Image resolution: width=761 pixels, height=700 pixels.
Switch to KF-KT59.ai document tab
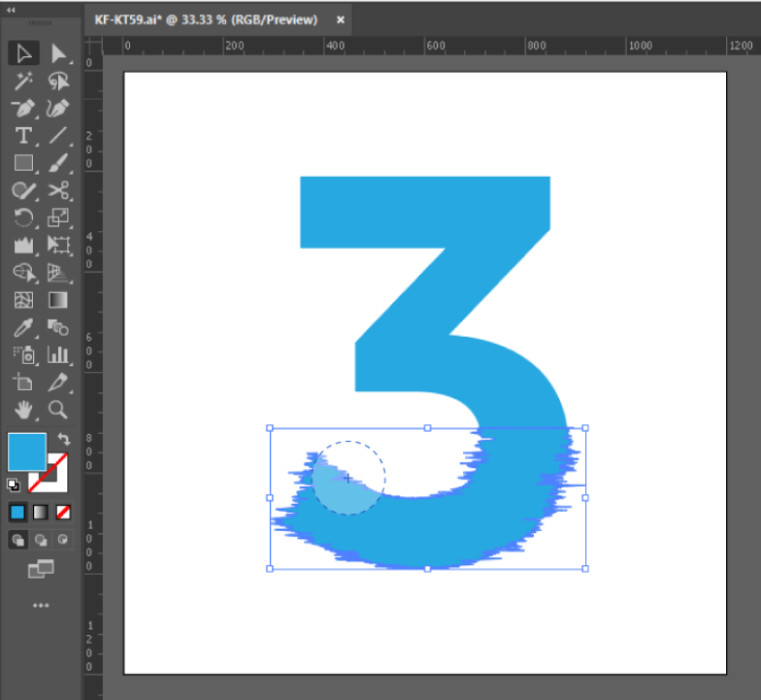click(x=206, y=19)
